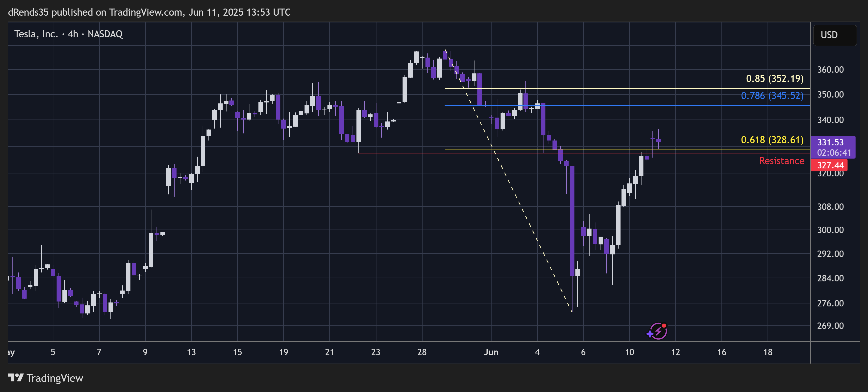The width and height of the screenshot is (868, 392).
Task: Select the 0.786 (345.52) Fibonacci label
Action: tap(772, 96)
